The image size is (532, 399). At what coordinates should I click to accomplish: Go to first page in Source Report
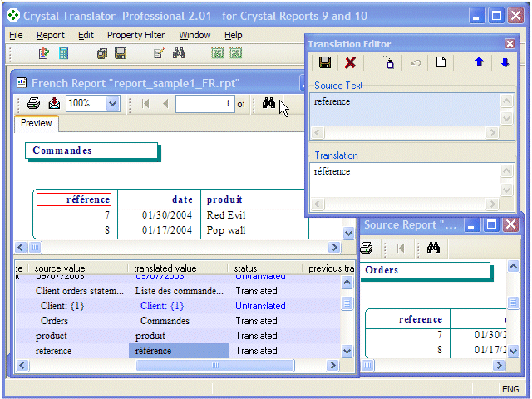[x=401, y=248]
